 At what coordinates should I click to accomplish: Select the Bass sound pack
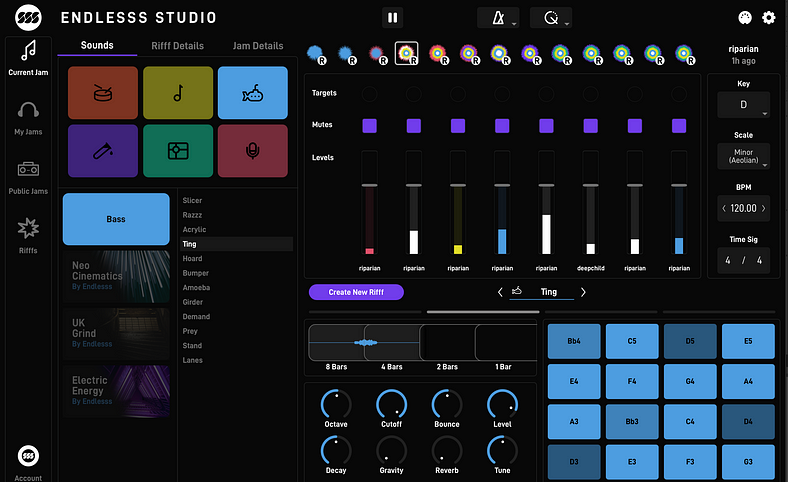pyautogui.click(x=116, y=219)
